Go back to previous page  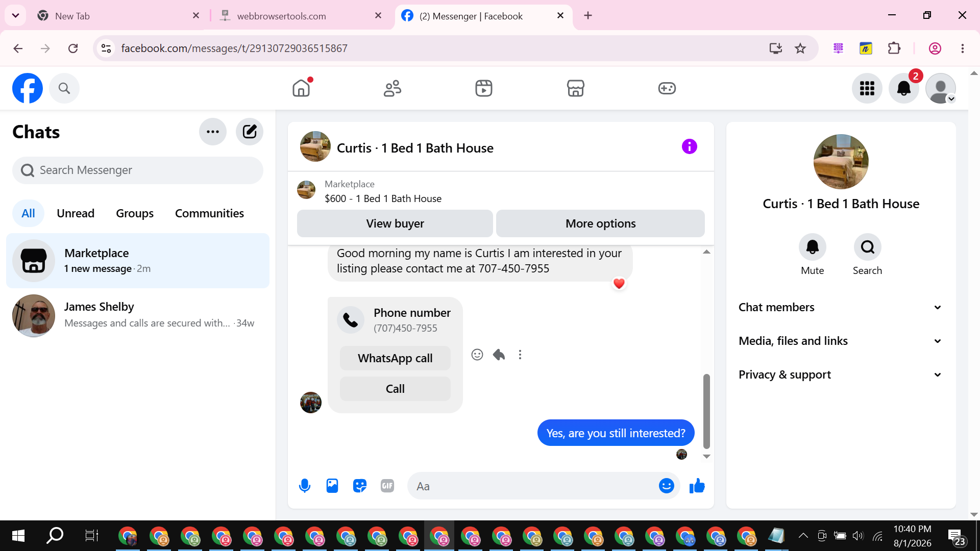click(18, 48)
